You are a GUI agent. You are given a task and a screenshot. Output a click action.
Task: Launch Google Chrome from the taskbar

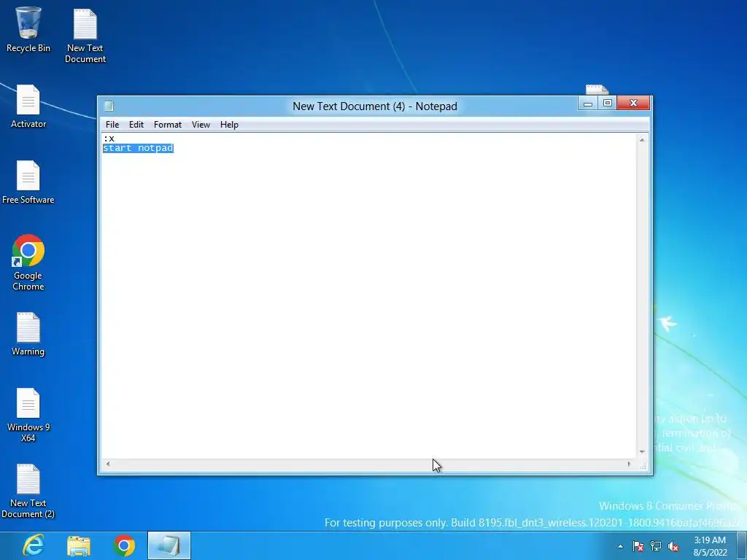pos(124,545)
